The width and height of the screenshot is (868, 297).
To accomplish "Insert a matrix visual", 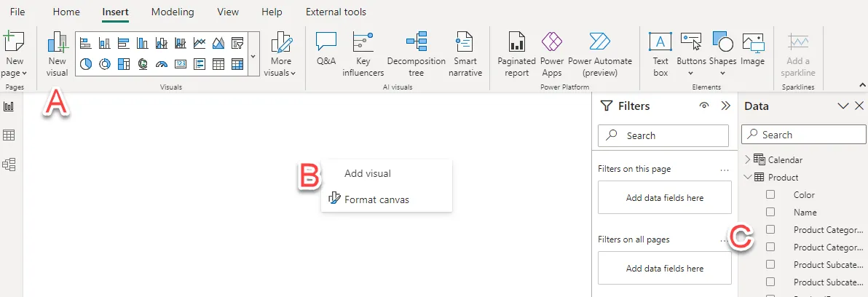I will click(x=237, y=64).
